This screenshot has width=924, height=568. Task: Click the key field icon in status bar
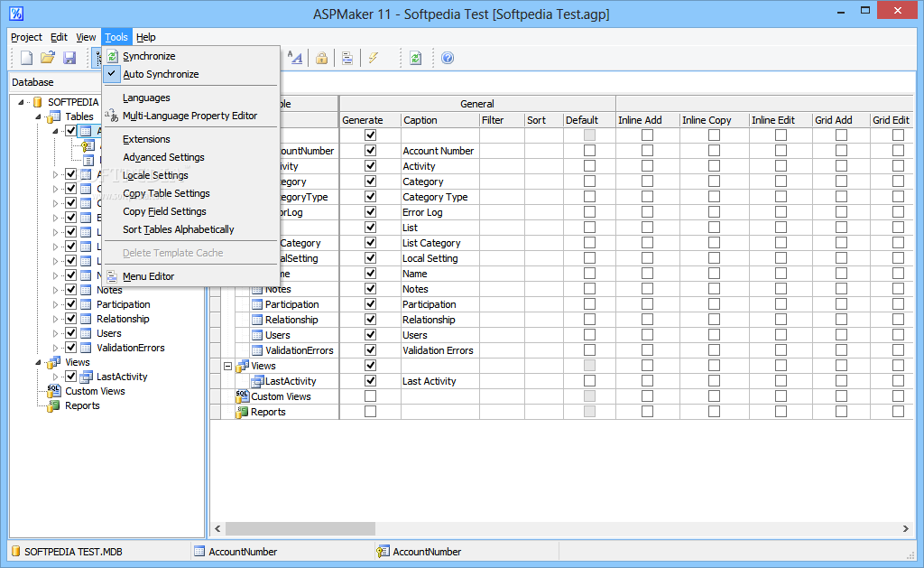(383, 552)
